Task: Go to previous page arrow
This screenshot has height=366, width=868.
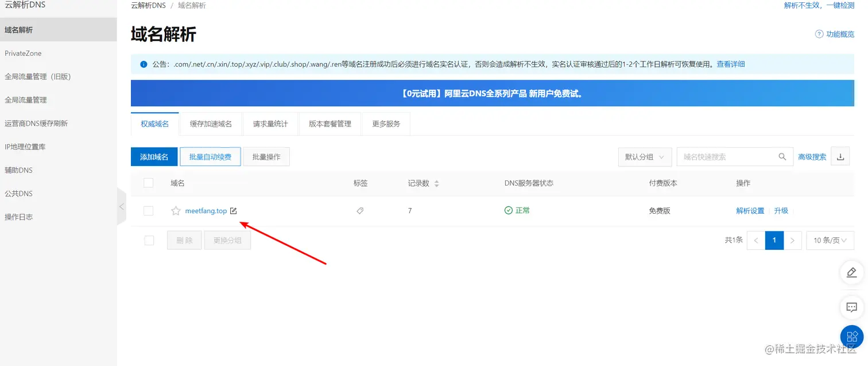Action: click(756, 240)
